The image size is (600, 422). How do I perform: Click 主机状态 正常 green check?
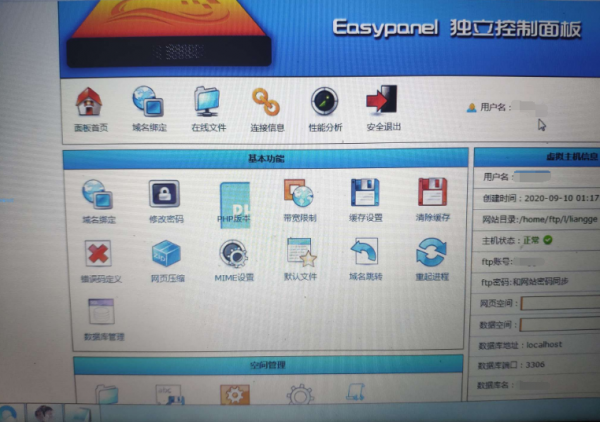(x=548, y=240)
